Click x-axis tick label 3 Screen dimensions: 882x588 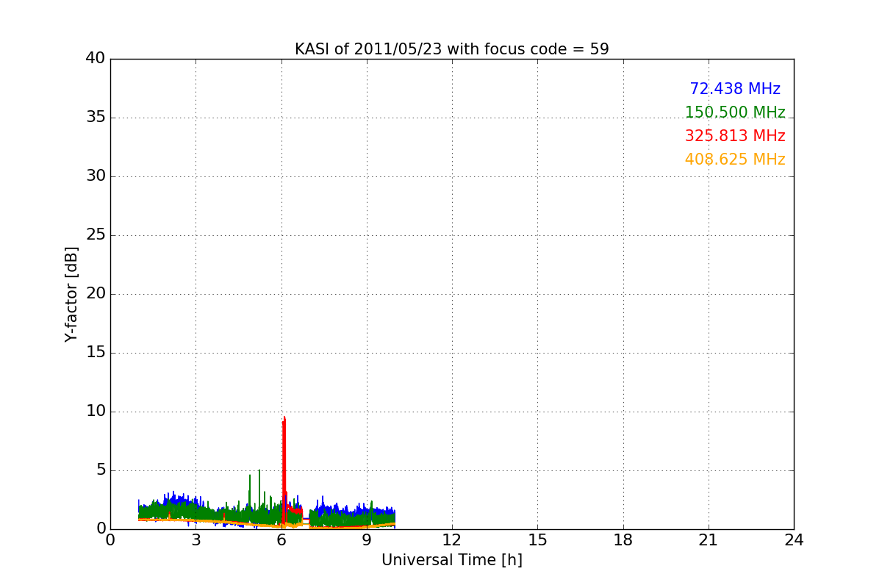[196, 539]
